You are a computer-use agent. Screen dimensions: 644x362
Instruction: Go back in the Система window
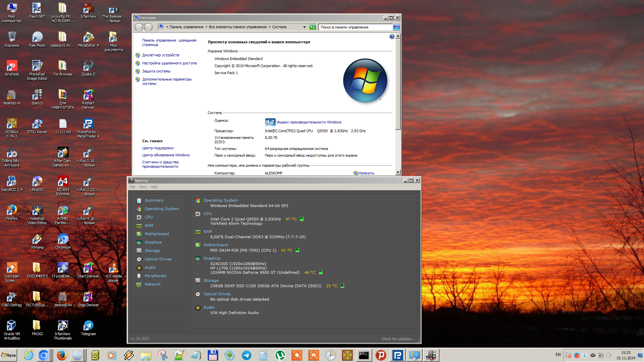[x=139, y=27]
